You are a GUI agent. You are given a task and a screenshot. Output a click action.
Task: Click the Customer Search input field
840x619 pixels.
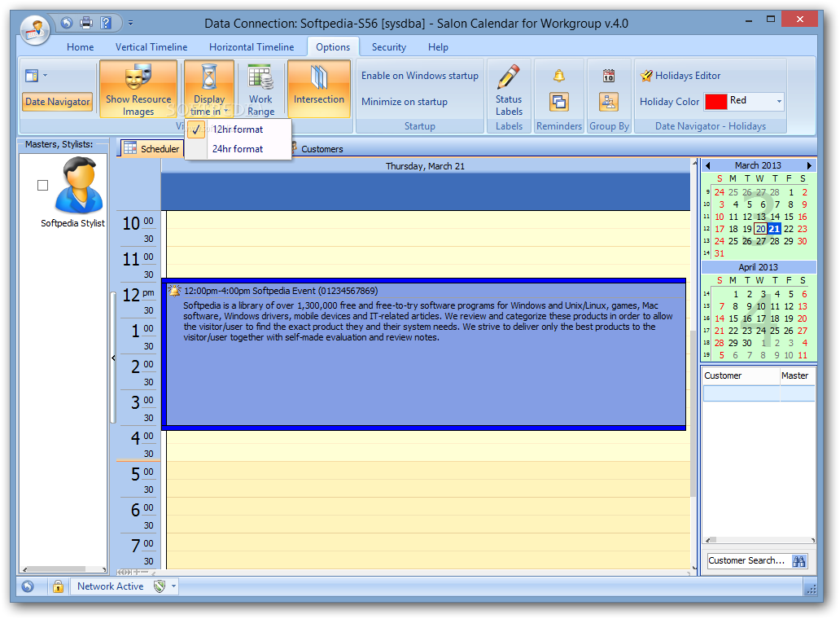click(x=748, y=560)
